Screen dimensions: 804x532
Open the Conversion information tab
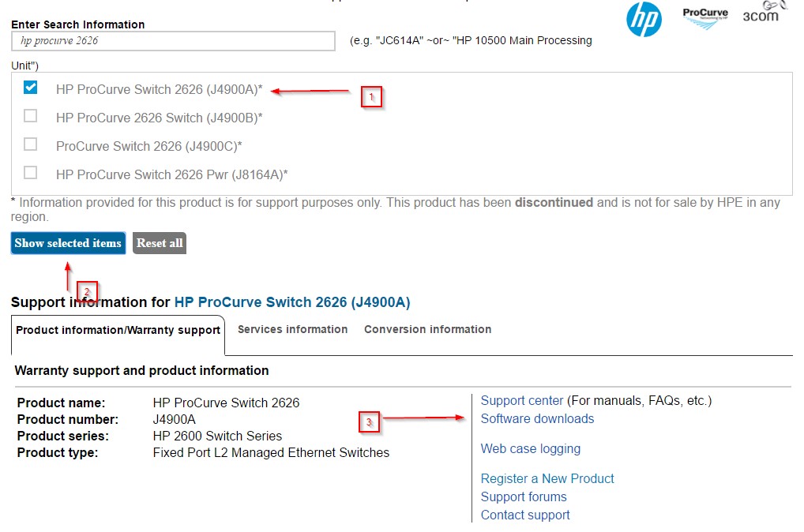click(x=427, y=330)
